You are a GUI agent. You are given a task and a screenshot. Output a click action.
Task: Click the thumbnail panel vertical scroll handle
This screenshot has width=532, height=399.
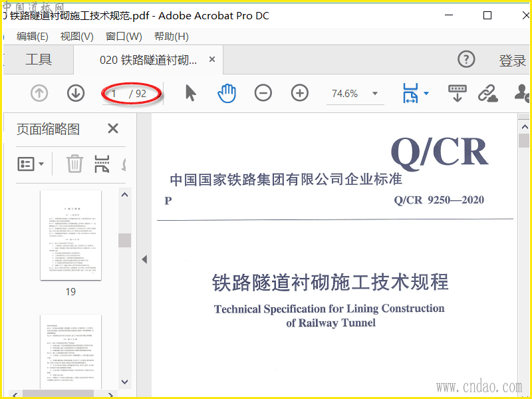point(124,240)
